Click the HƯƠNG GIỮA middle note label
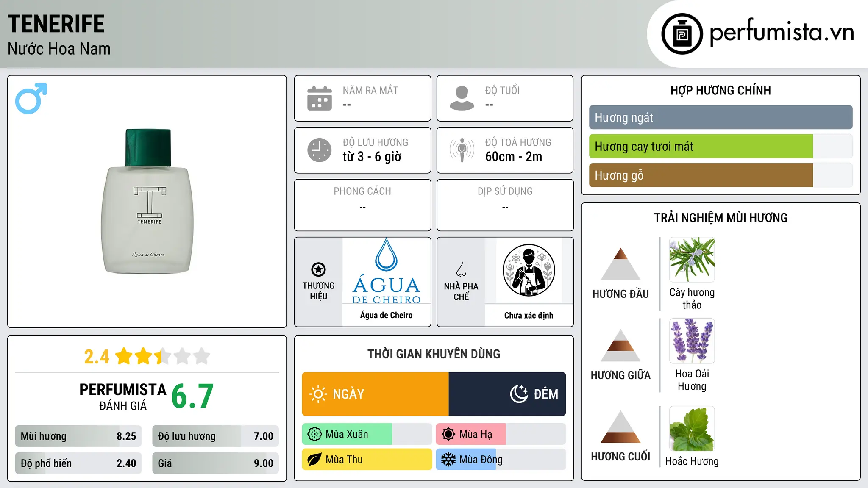The height and width of the screenshot is (488, 868). (620, 375)
